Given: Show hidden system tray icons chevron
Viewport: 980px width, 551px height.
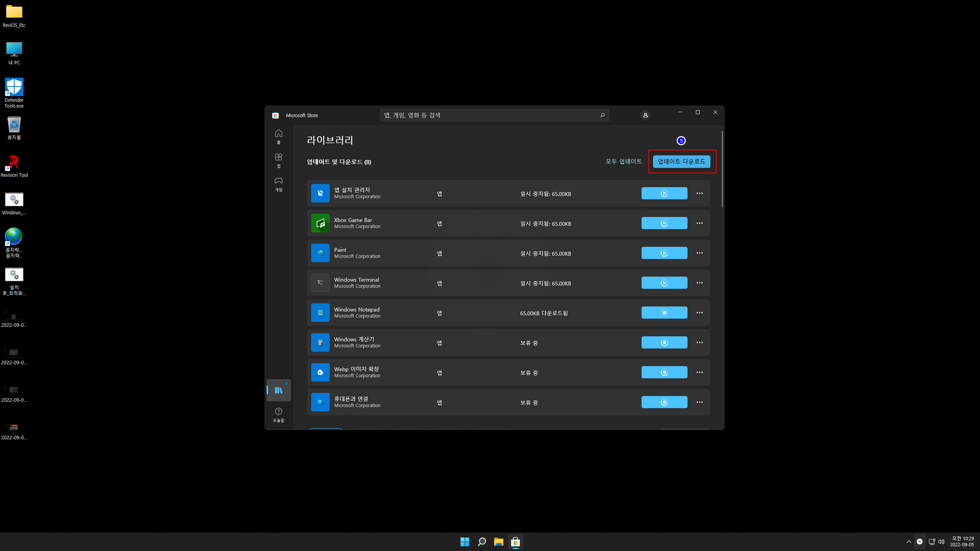Looking at the screenshot, I should coord(909,542).
